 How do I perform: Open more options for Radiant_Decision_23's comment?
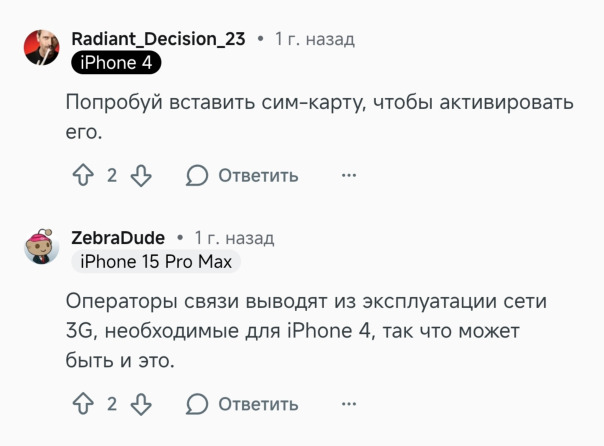[x=349, y=176]
